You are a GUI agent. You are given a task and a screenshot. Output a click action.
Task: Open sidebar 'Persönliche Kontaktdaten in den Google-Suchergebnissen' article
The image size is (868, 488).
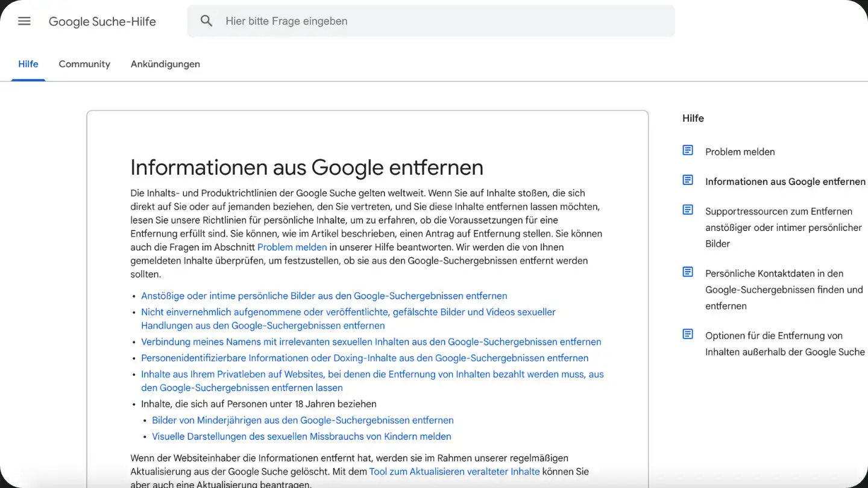(784, 290)
